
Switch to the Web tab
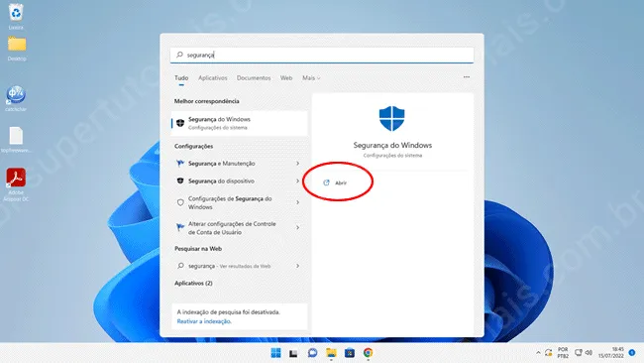pos(286,77)
